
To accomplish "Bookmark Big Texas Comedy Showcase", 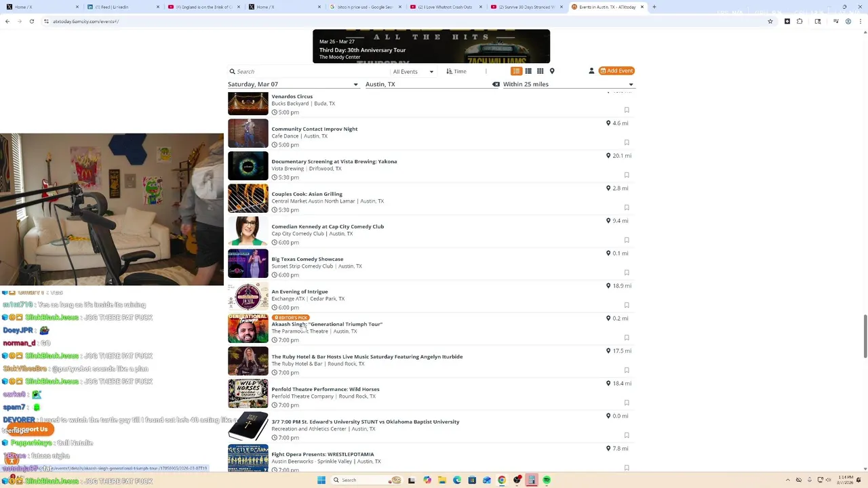I will pos(627,272).
